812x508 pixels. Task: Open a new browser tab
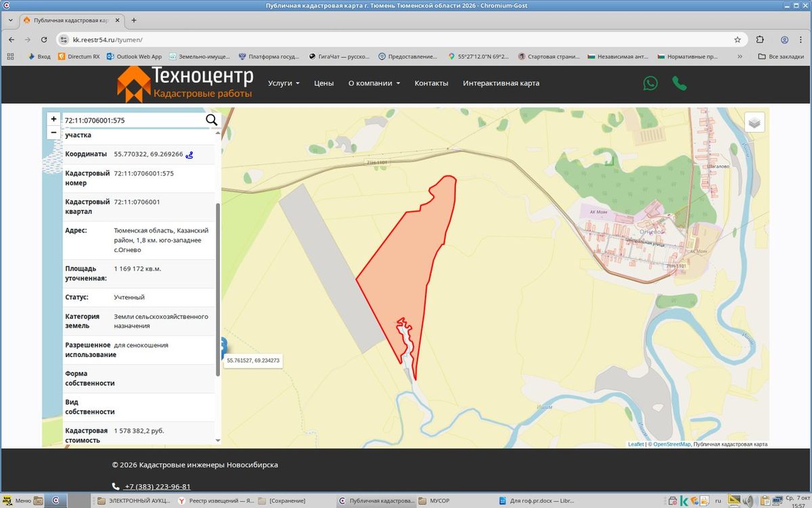[x=134, y=20]
